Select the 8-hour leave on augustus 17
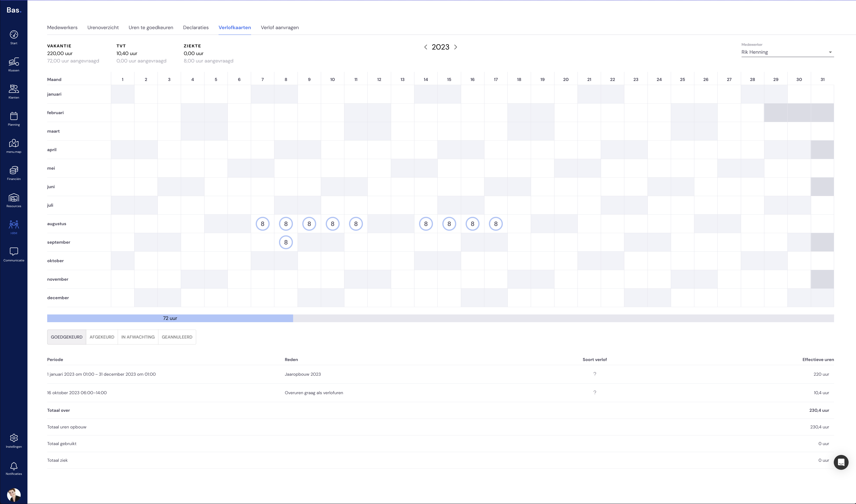Viewport: 856px width, 504px height. pyautogui.click(x=496, y=224)
